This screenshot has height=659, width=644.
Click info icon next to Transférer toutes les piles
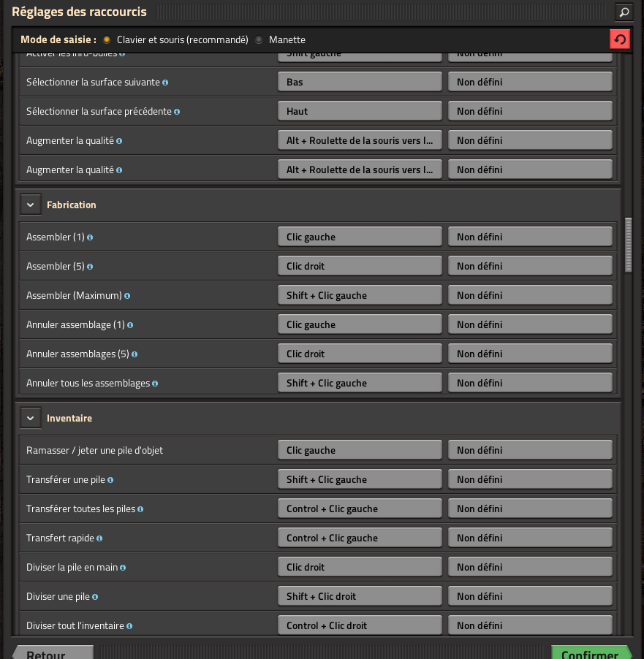[140, 509]
